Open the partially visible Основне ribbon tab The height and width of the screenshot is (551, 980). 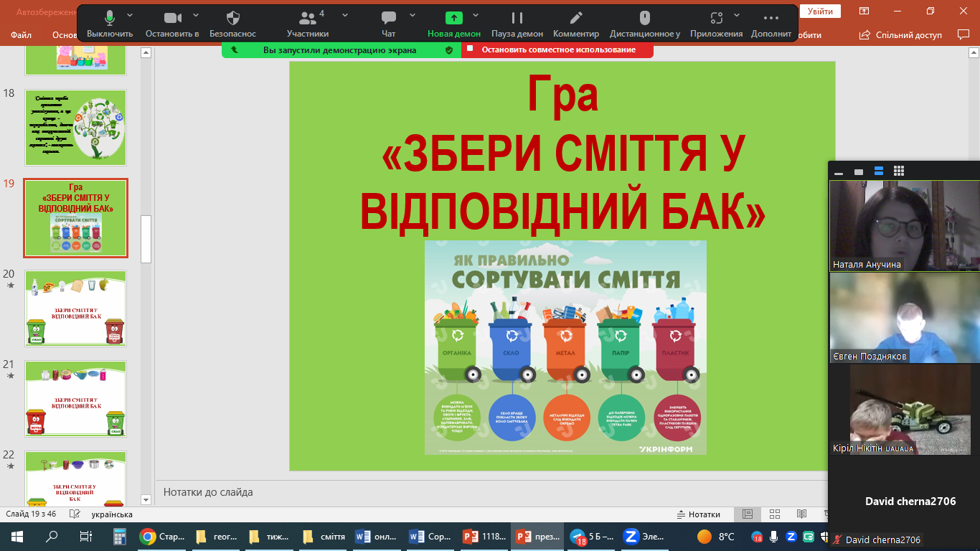(x=65, y=34)
